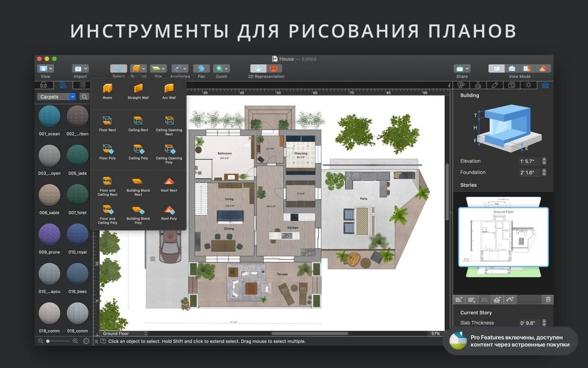The image size is (588, 368).
Task: Select the Pan tool in the toolbar
Action: (x=201, y=68)
